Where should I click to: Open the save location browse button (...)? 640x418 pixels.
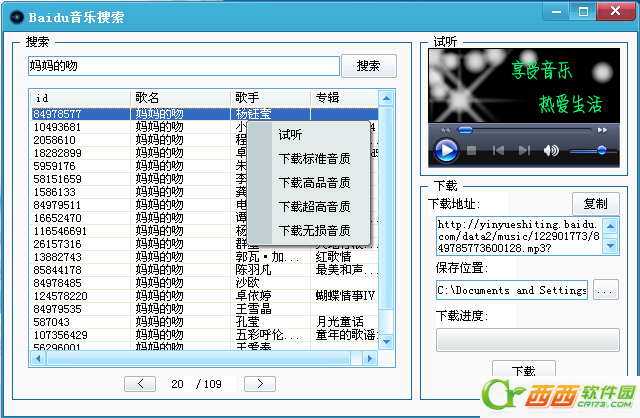605,290
